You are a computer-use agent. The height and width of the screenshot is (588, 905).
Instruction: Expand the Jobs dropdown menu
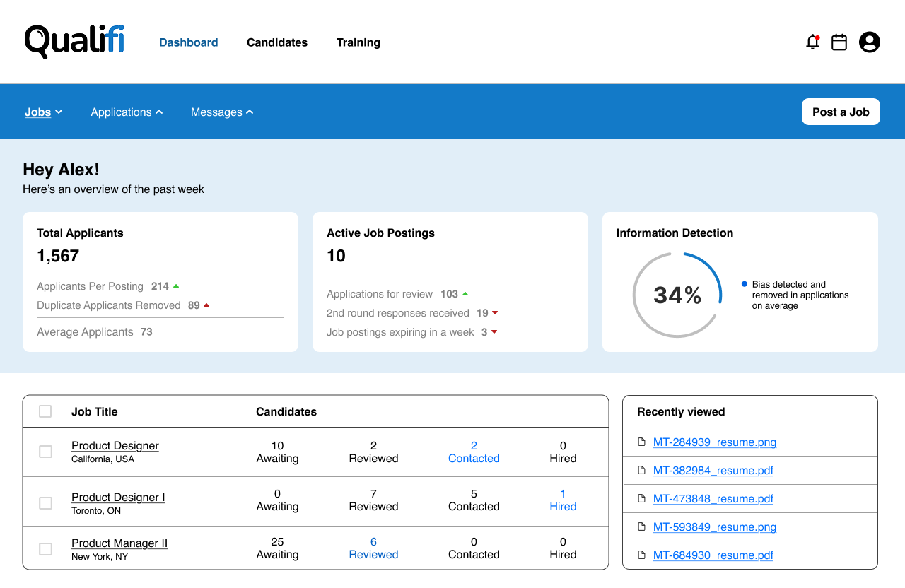tap(43, 112)
